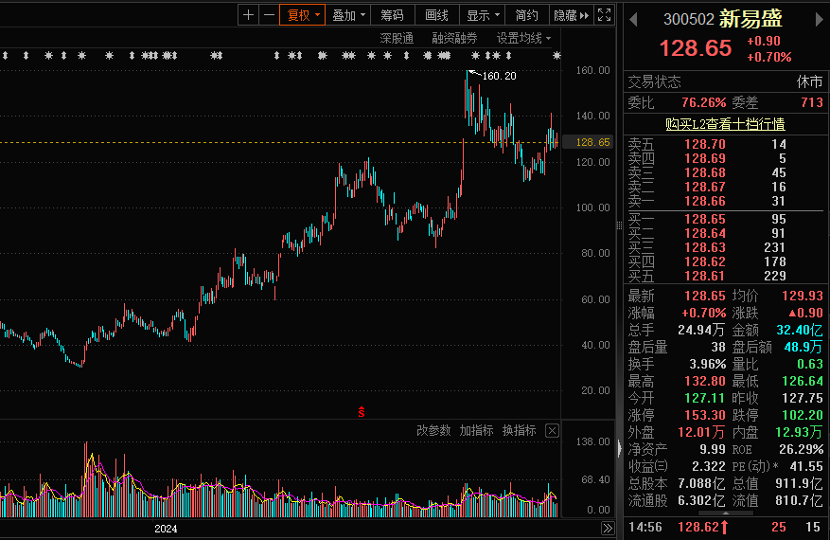This screenshot has height=540, width=830.
Task: Click the main price 128.65 header
Action: point(696,48)
